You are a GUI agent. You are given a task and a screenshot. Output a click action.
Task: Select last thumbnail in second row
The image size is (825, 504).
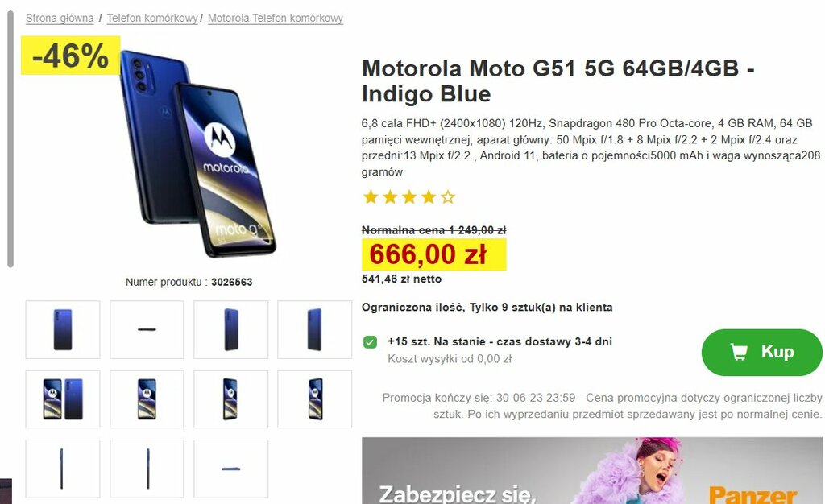[315, 399]
